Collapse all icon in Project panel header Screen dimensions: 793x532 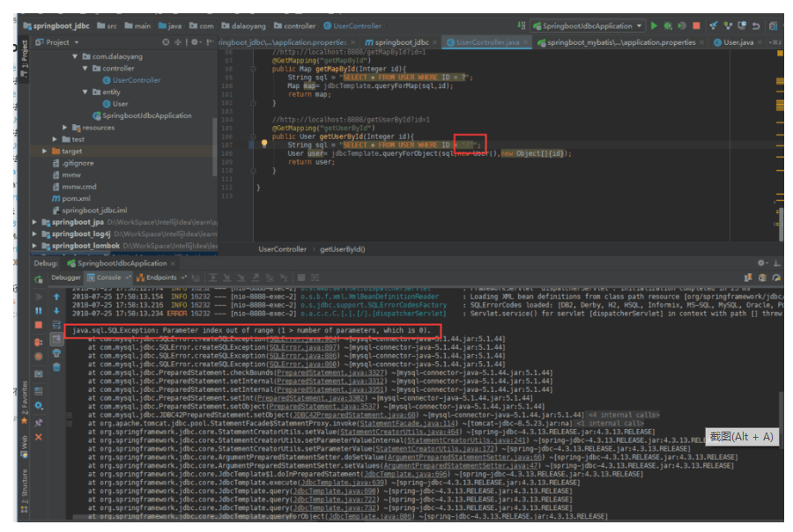coord(177,42)
